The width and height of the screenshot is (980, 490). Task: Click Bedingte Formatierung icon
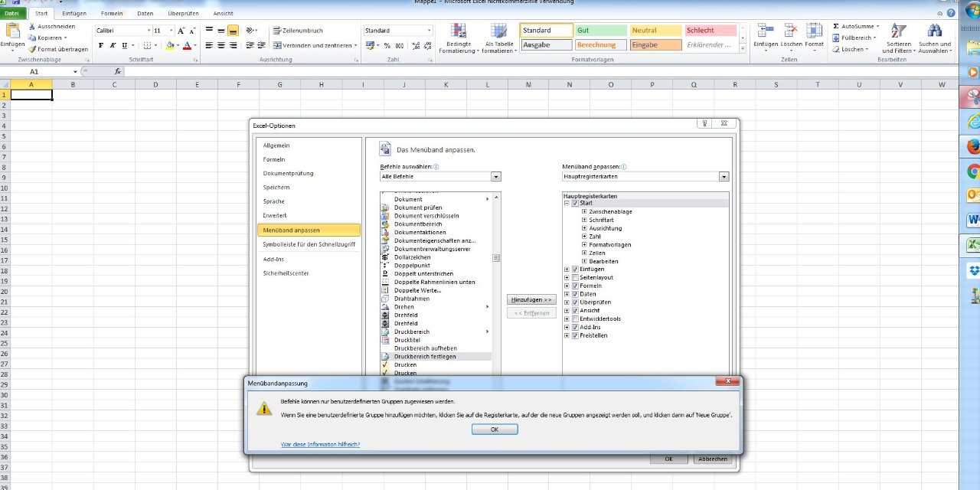459,31
